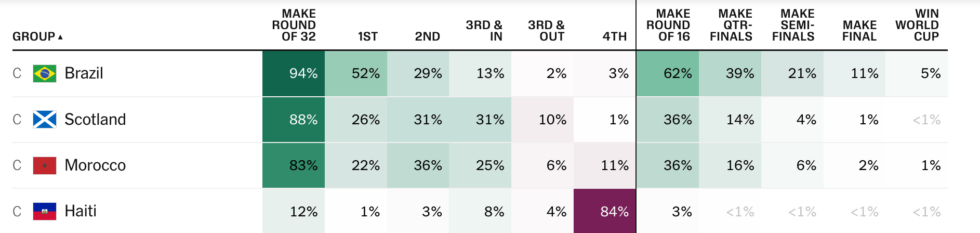Click the Make Final column header
Viewport: 980px width, 233px height.
(x=859, y=31)
